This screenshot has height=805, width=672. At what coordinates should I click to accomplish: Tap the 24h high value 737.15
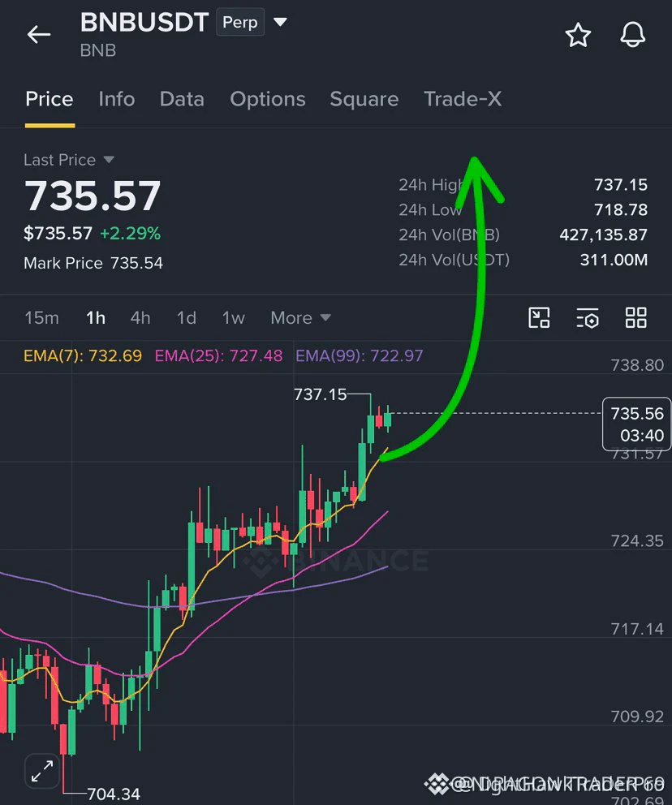pos(621,184)
